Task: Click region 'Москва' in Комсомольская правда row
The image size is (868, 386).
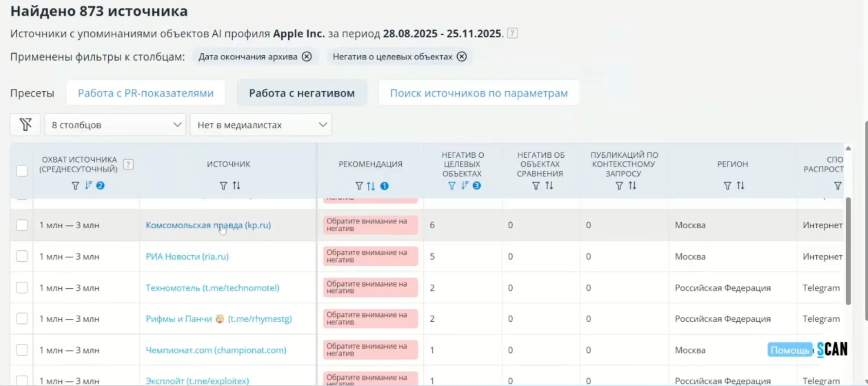Action: (690, 225)
